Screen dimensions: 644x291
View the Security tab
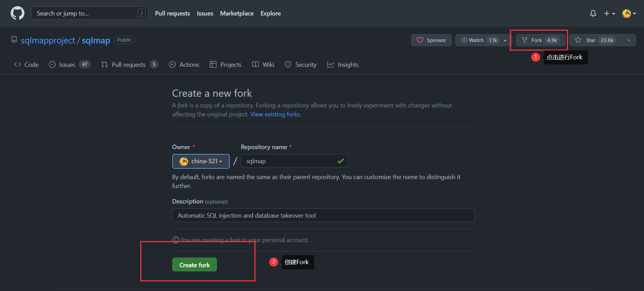coord(301,65)
